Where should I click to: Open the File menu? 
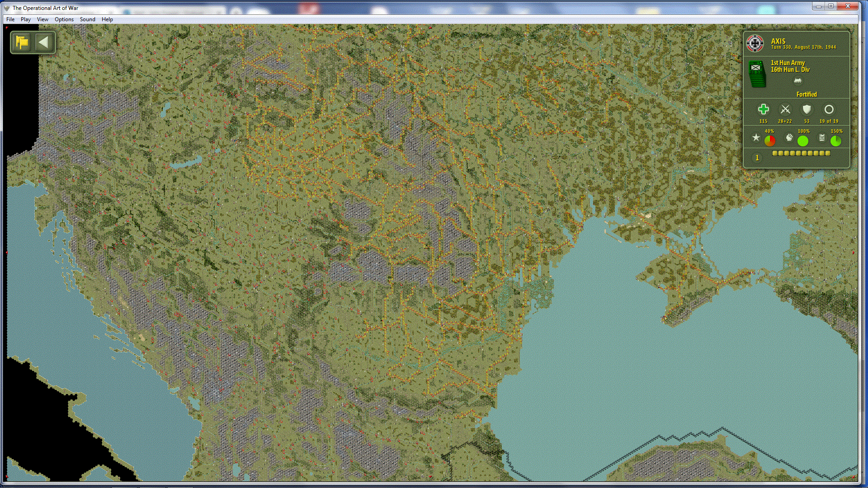coord(10,19)
